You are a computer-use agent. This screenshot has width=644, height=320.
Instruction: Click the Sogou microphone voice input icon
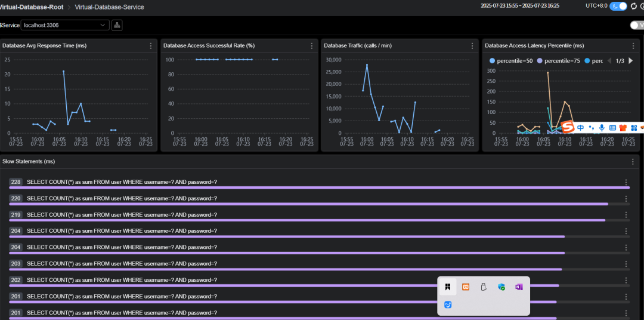(602, 128)
